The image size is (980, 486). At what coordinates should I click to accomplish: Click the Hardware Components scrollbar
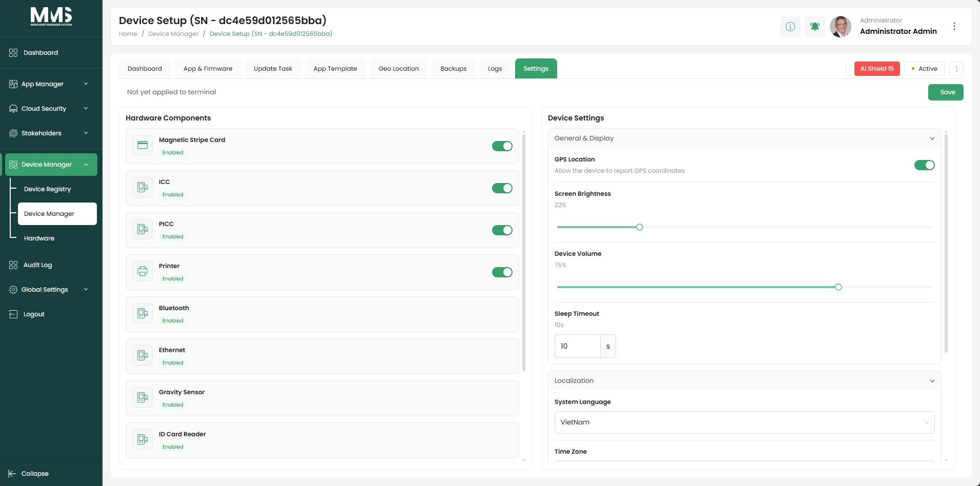524,252
